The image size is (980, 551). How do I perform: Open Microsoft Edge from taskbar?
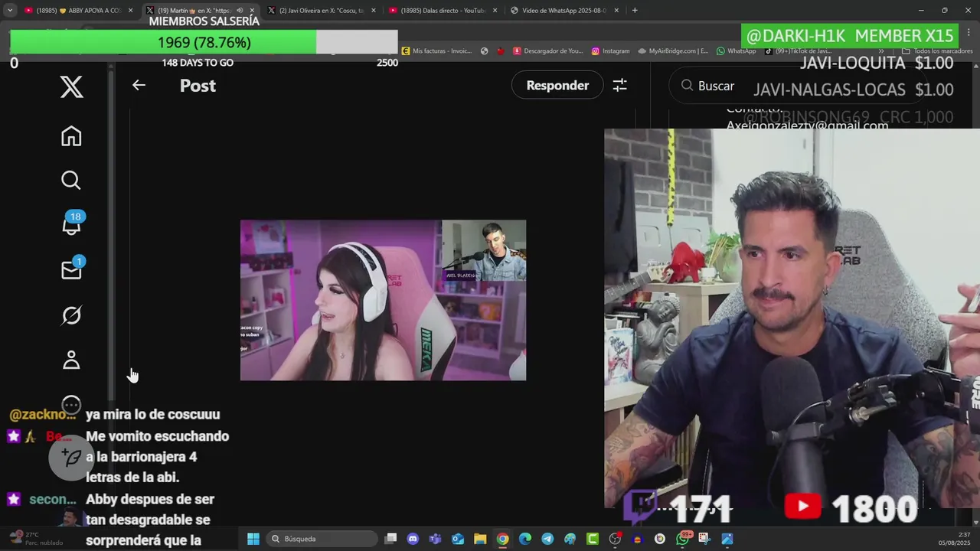[x=525, y=539]
